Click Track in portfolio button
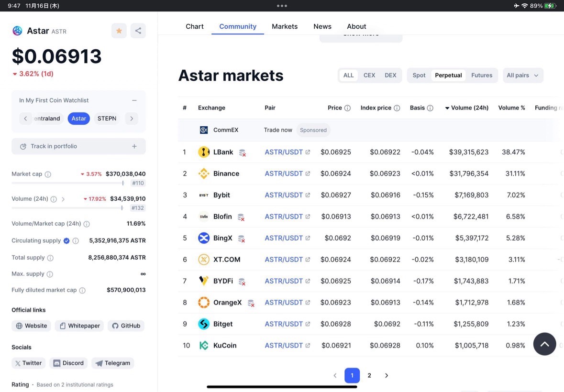564x392 pixels. pos(78,146)
